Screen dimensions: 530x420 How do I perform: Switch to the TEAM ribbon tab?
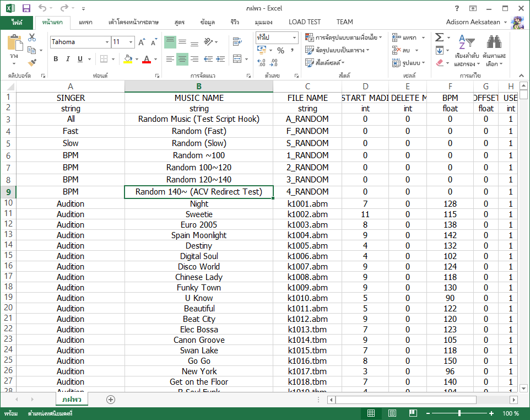point(344,22)
